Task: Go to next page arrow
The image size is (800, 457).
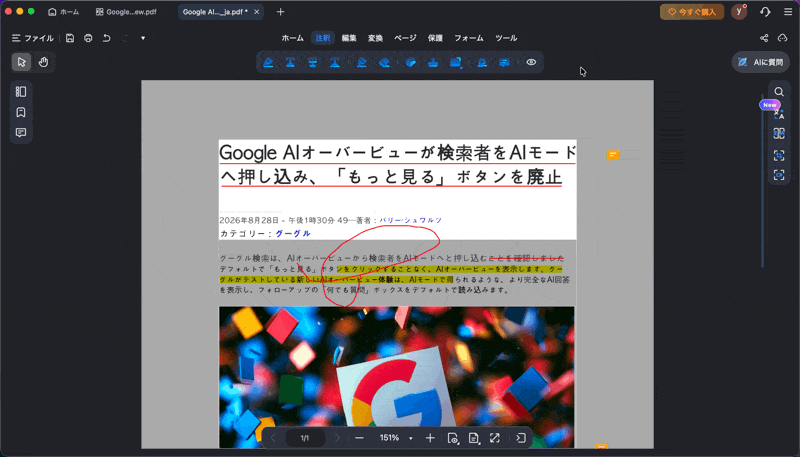Action: 337,438
